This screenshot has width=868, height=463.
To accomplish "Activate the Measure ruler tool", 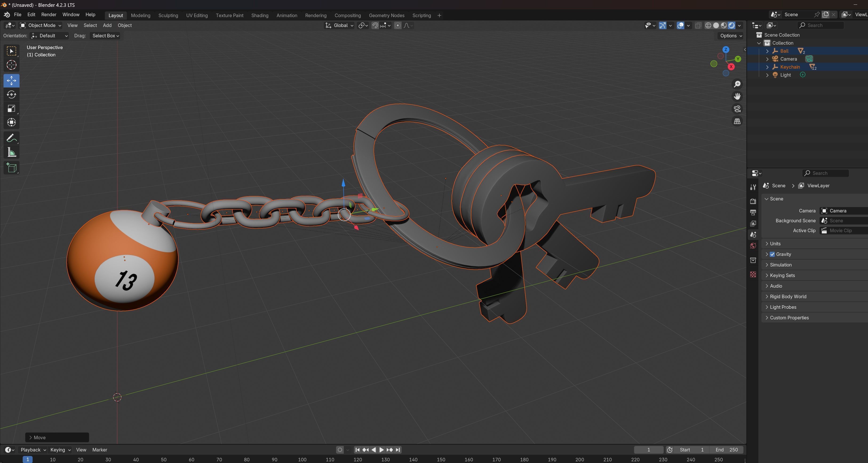I will click(x=12, y=153).
